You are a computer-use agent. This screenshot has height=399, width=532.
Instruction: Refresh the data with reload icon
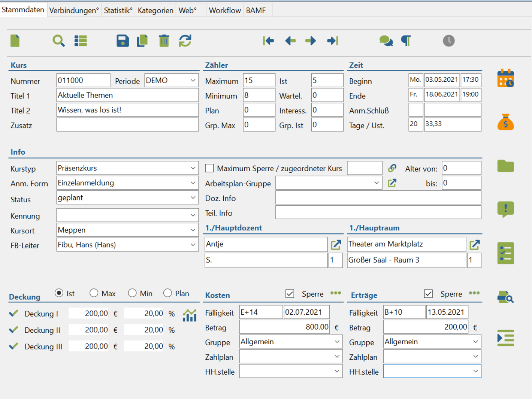(185, 40)
